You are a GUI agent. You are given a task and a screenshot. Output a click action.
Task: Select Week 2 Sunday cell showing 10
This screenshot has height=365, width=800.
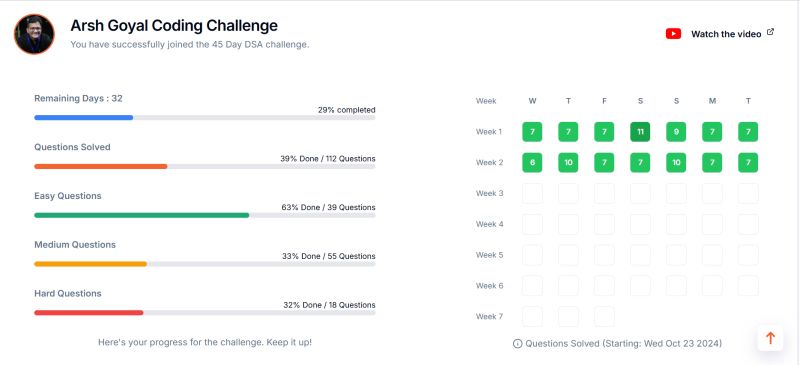(676, 162)
